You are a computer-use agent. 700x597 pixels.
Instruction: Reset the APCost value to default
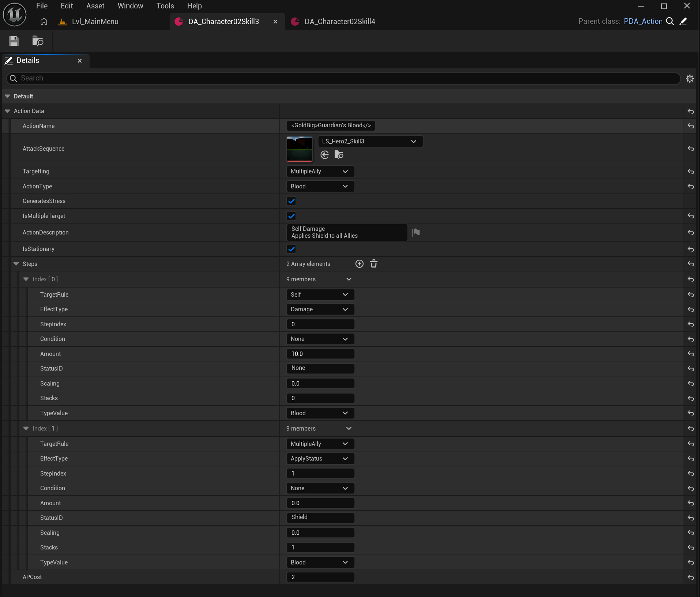click(x=691, y=577)
